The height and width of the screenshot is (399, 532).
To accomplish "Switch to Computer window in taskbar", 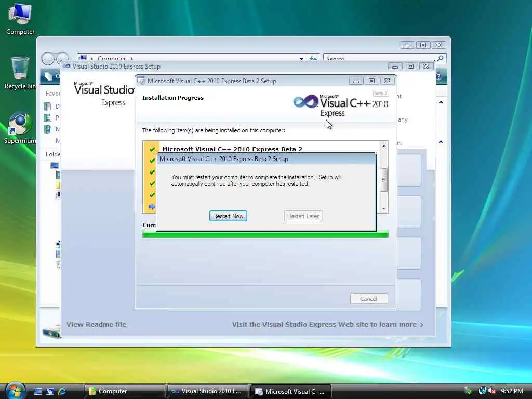I will [125, 392].
